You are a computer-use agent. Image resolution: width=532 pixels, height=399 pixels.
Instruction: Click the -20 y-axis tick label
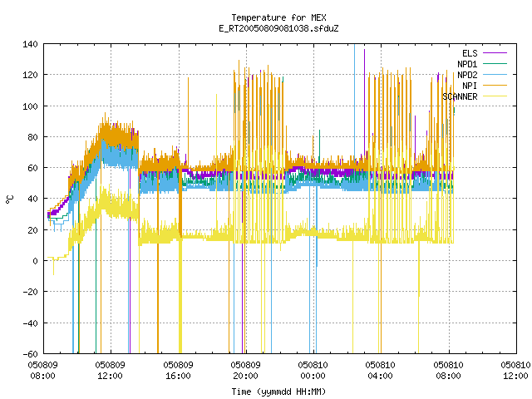tap(30, 292)
